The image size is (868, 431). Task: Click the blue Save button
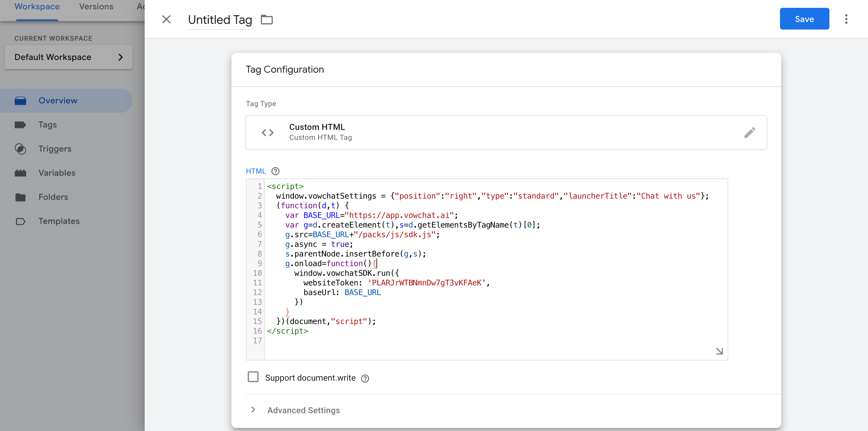(804, 19)
